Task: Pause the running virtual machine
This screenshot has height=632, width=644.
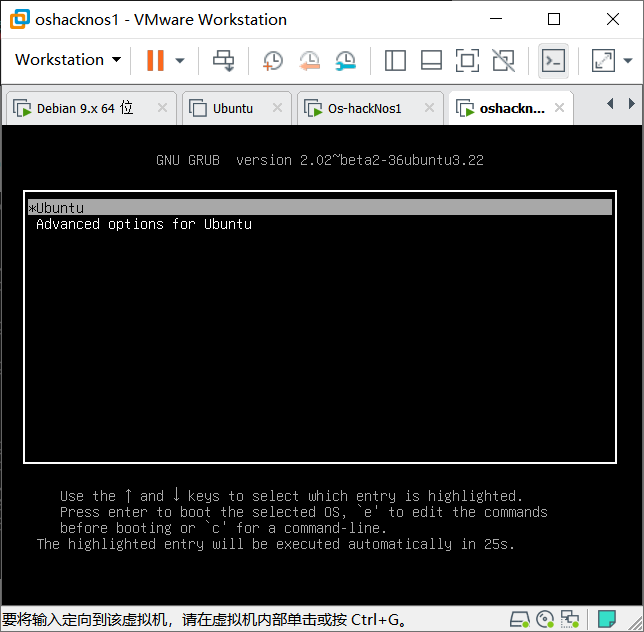Action: (155, 60)
